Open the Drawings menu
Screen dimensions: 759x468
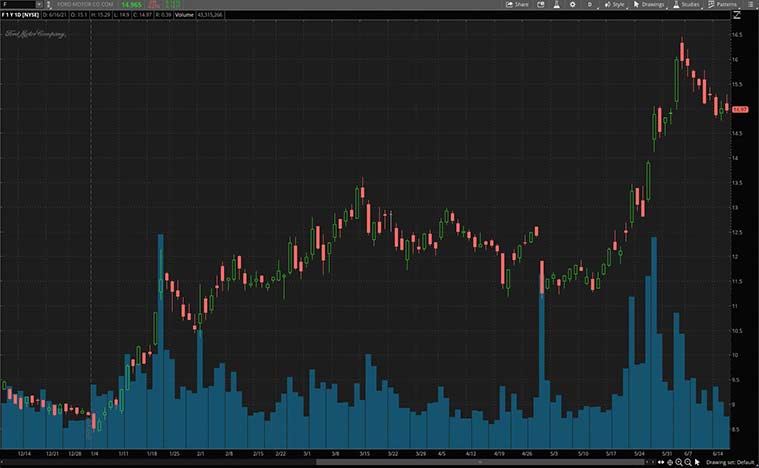pyautogui.click(x=648, y=5)
